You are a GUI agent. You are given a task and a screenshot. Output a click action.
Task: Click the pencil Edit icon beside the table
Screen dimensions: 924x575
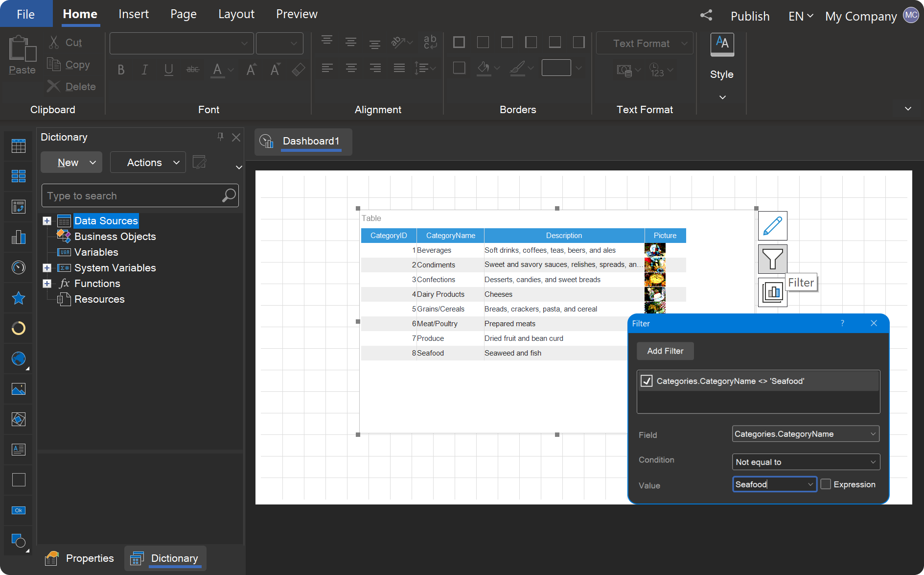(772, 226)
